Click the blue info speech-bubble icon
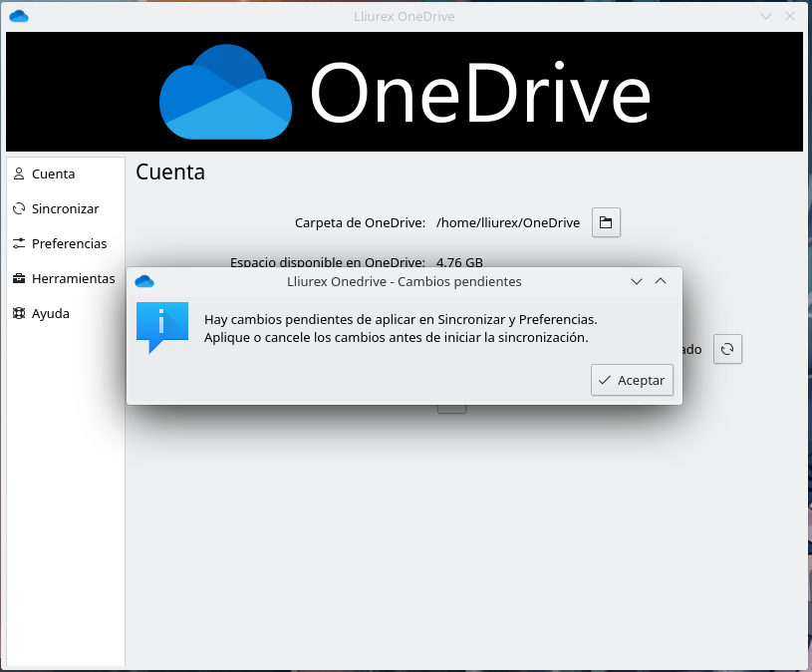The height and width of the screenshot is (672, 812). click(161, 328)
